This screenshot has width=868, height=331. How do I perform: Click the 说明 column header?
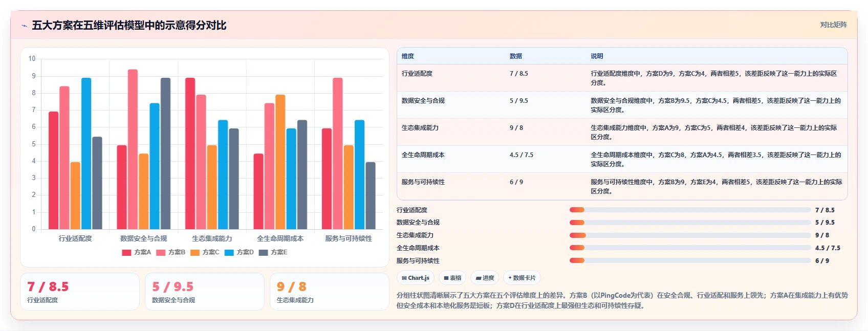[x=597, y=56]
